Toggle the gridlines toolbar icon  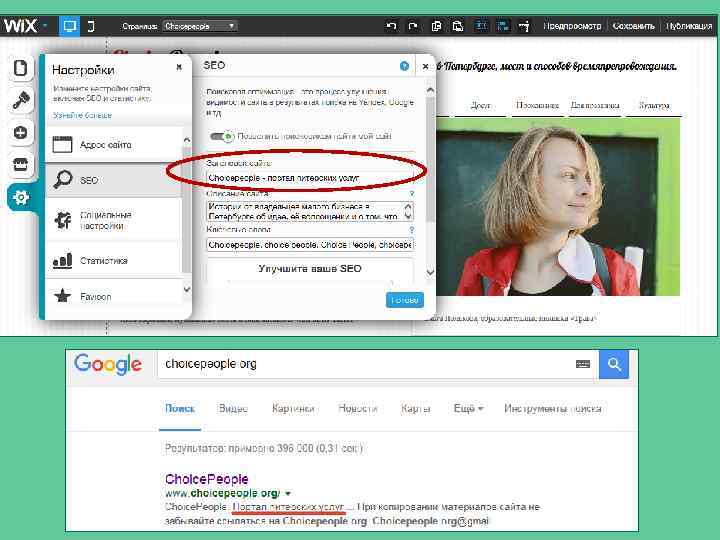pos(503,26)
